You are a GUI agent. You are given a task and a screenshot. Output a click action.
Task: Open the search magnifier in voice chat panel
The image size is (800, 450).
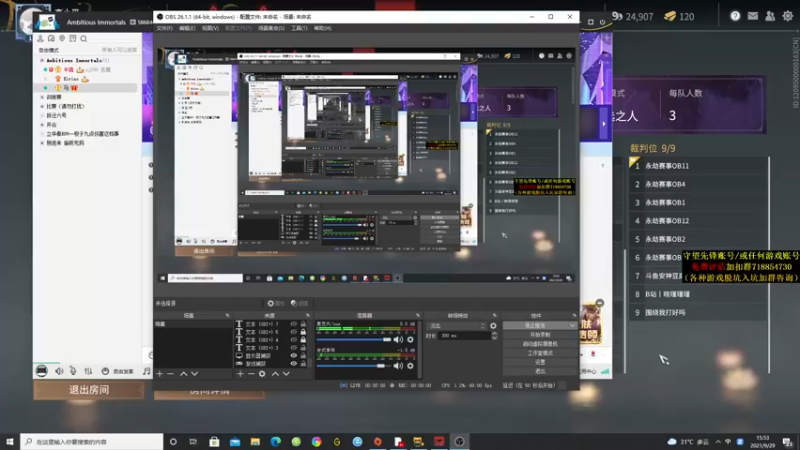84,39
